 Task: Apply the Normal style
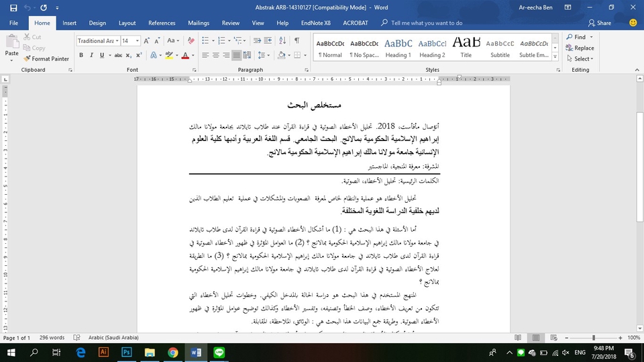coord(330,48)
